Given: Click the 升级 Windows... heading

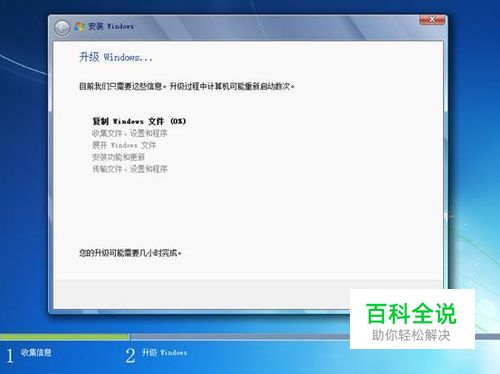Looking at the screenshot, I should pos(116,57).
